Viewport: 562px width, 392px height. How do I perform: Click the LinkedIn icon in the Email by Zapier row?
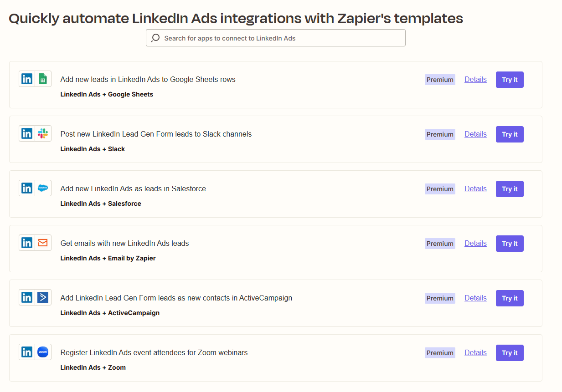pos(27,243)
